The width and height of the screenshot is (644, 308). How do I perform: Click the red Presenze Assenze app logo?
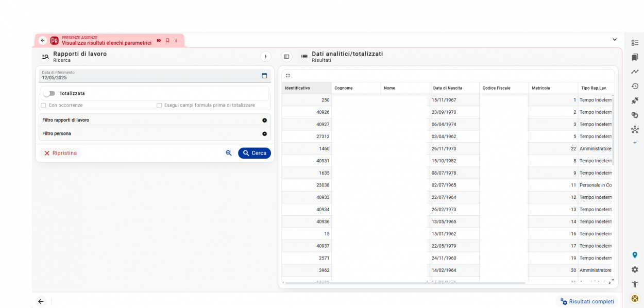click(x=54, y=41)
